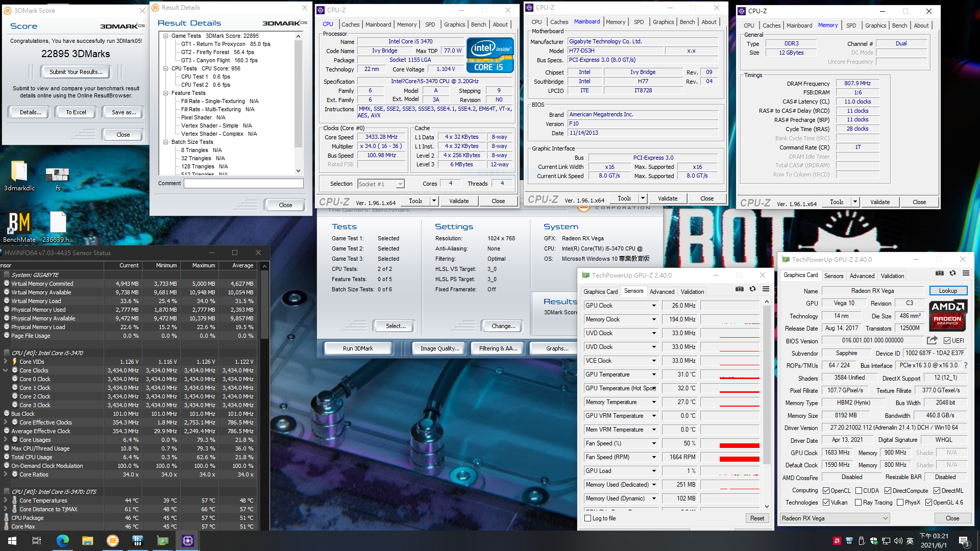Click the volume speaker tray icon
The width and height of the screenshot is (980, 551).
pyautogui.click(x=898, y=541)
